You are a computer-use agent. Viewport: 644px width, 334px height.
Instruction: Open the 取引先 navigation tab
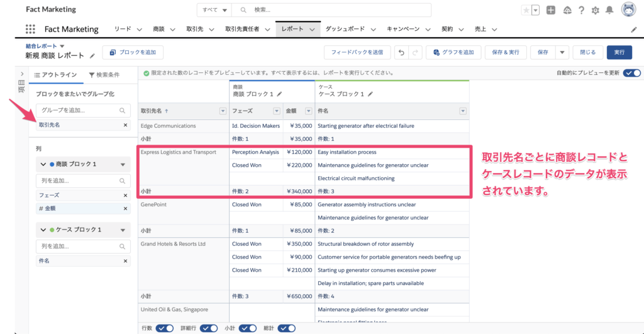coord(195,29)
